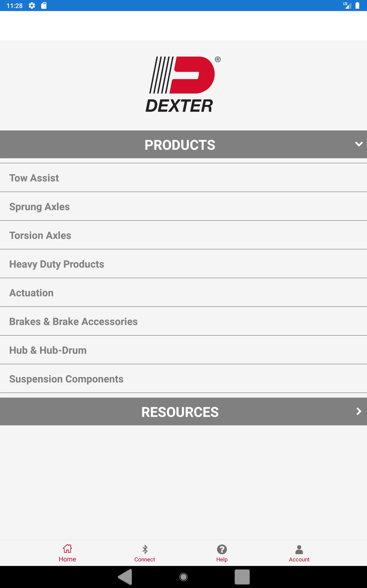Viewport: 367px width, 588px height.
Task: Tap the circular home navigation button
Action: point(183,576)
